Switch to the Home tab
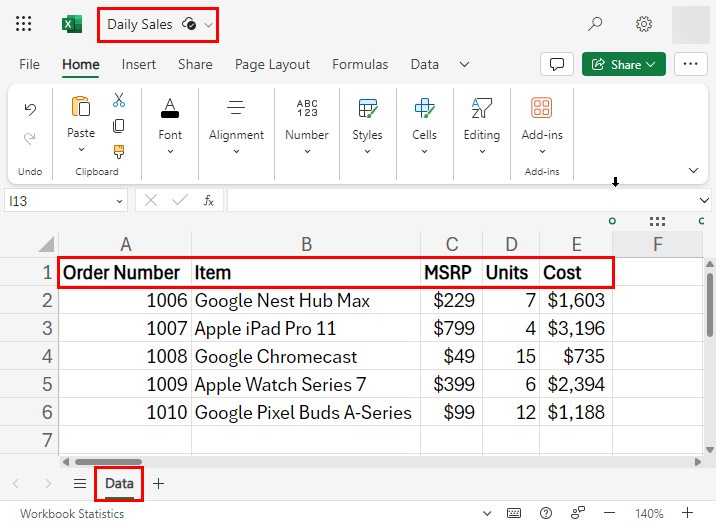This screenshot has height=522, width=716. pos(81,64)
